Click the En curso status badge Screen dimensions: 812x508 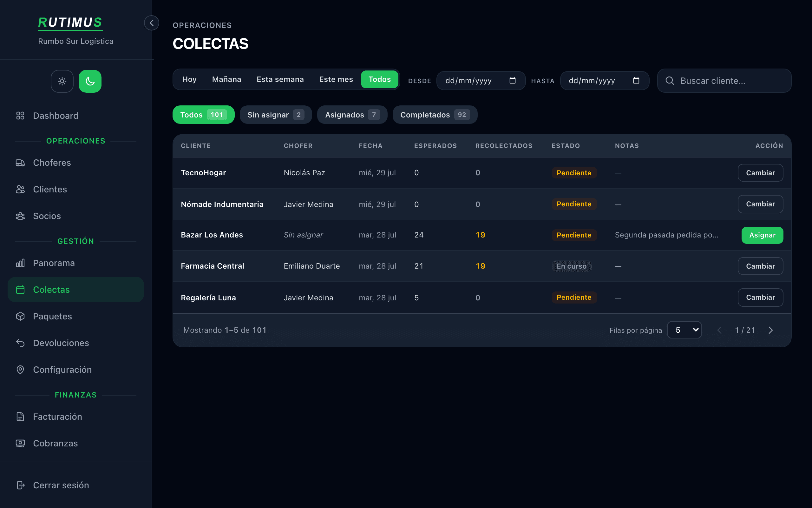coord(572,266)
